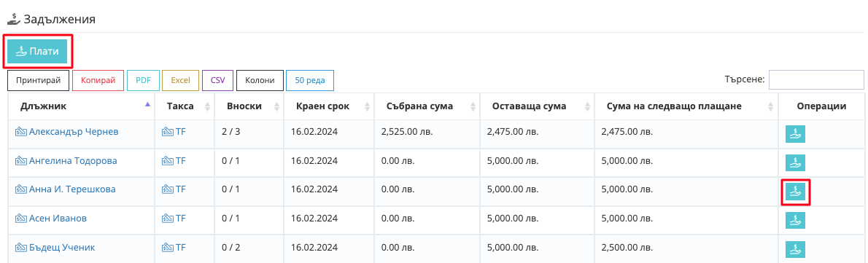This screenshot has width=868, height=263.
Task: Export the table to Excel
Action: tap(180, 80)
